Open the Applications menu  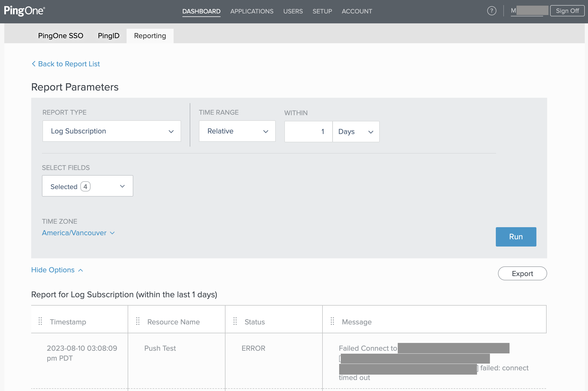(252, 11)
